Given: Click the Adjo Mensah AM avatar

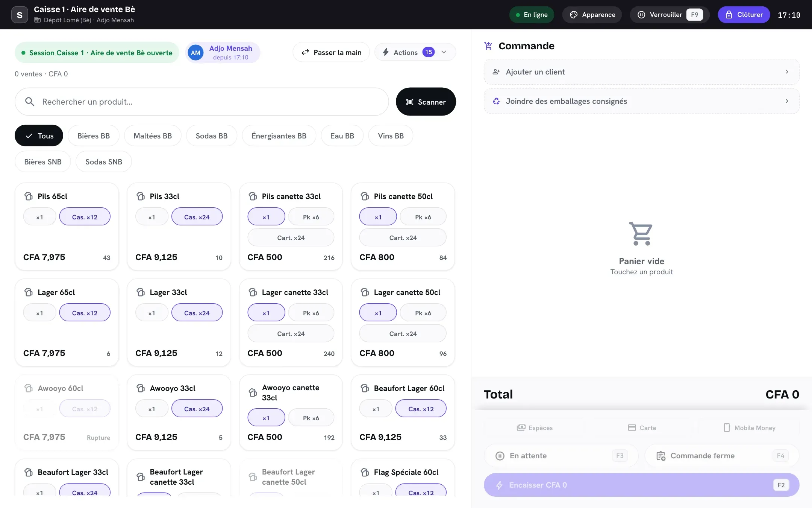Looking at the screenshot, I should point(195,53).
